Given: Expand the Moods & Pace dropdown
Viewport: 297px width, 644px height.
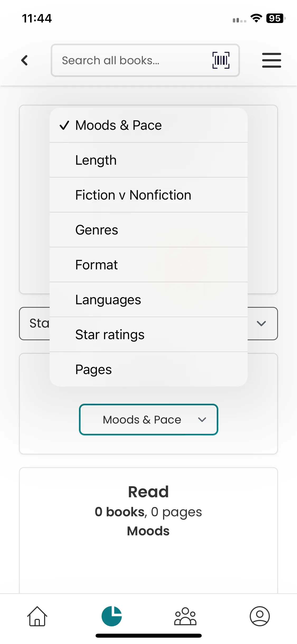Looking at the screenshot, I should click(x=148, y=420).
